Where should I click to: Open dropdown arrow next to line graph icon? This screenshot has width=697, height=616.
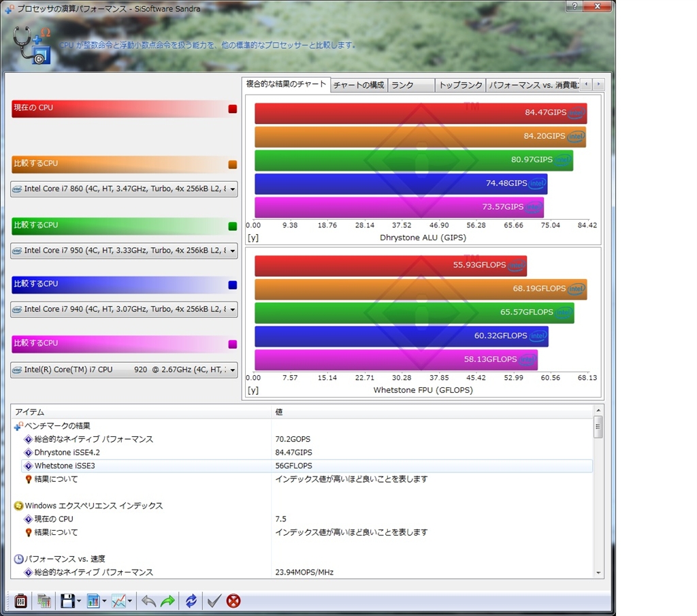pos(129,601)
